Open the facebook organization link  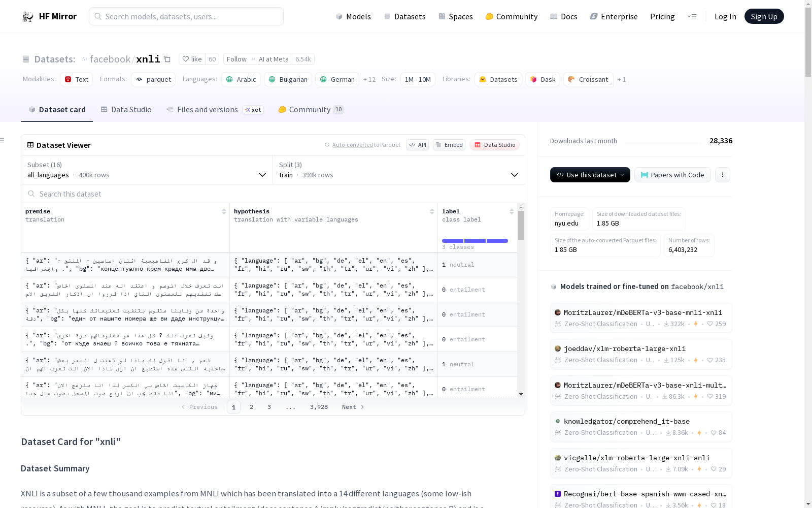[x=110, y=59]
